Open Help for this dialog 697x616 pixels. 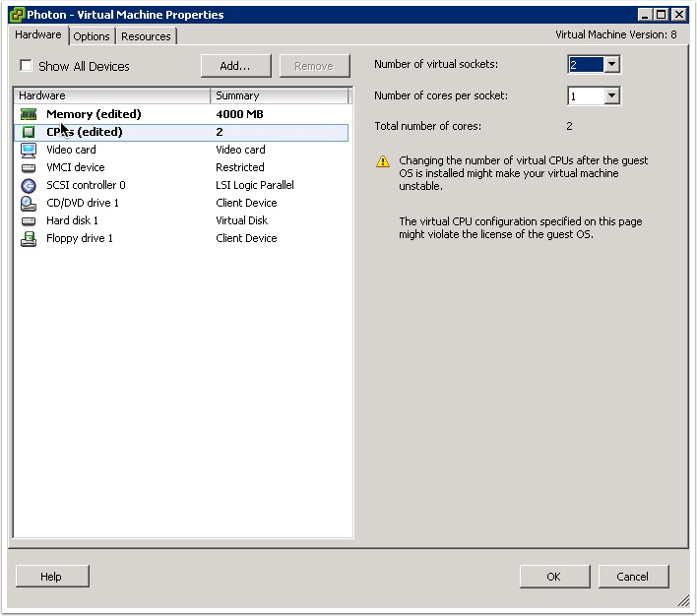point(51,577)
